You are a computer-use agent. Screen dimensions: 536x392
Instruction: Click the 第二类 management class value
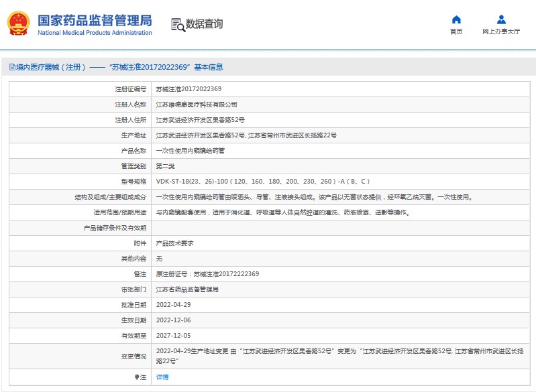[x=166, y=166]
